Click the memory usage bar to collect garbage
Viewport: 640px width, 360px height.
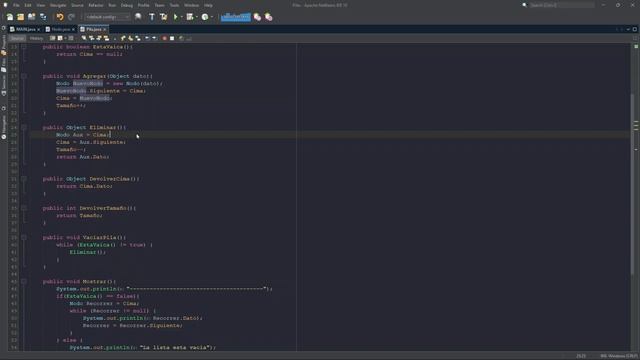click(x=236, y=17)
